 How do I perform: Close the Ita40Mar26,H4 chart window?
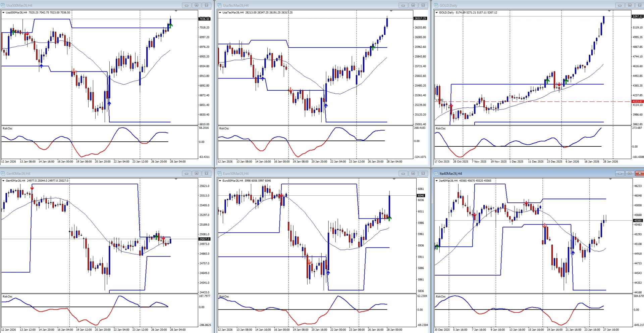coord(640,174)
